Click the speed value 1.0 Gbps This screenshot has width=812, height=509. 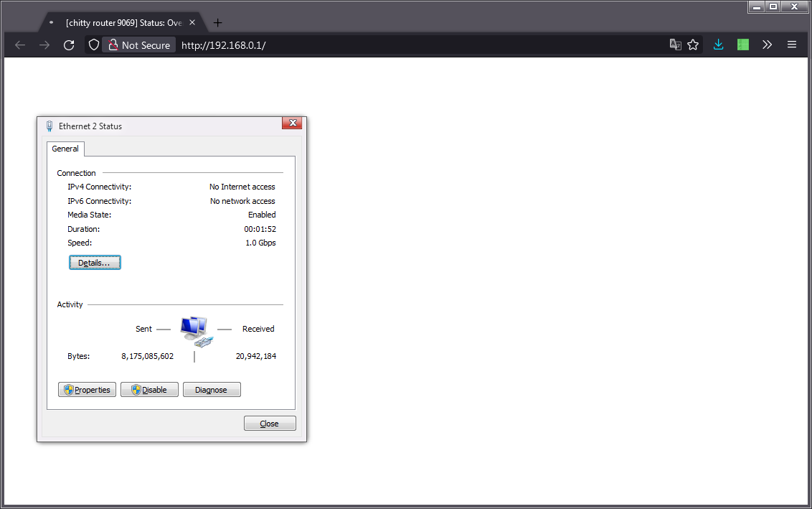(260, 243)
